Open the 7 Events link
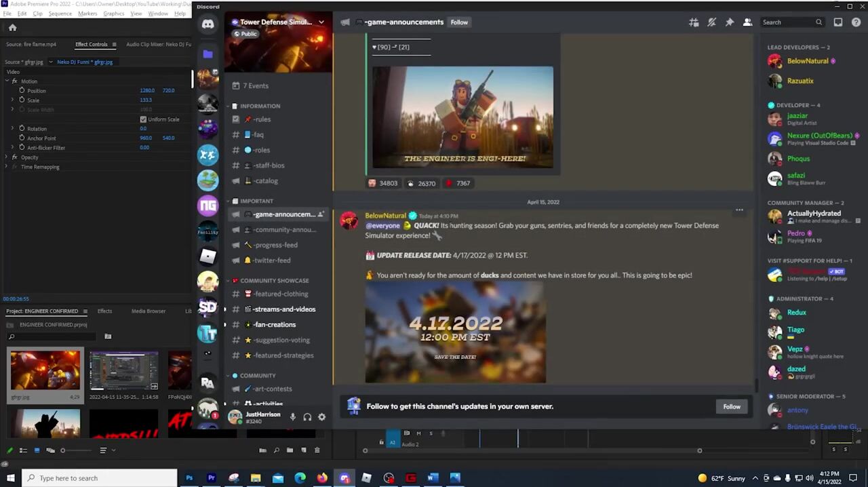Viewport: 868px width, 487px height. [x=256, y=86]
